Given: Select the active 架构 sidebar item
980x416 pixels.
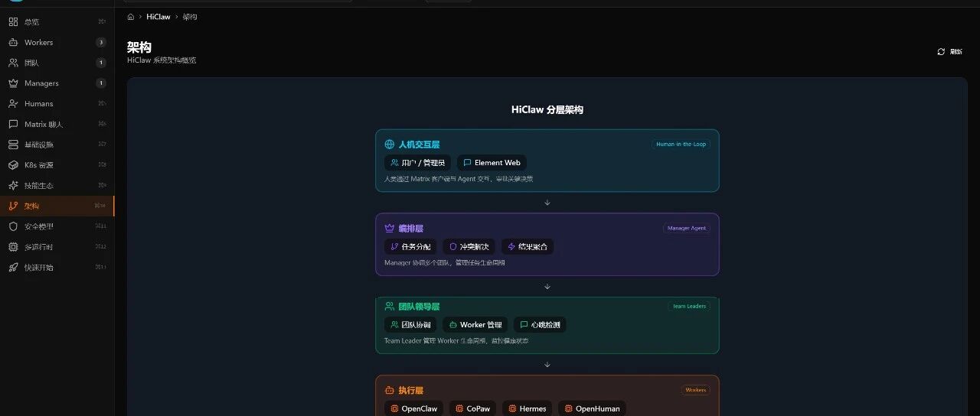Looking at the screenshot, I should [57, 206].
